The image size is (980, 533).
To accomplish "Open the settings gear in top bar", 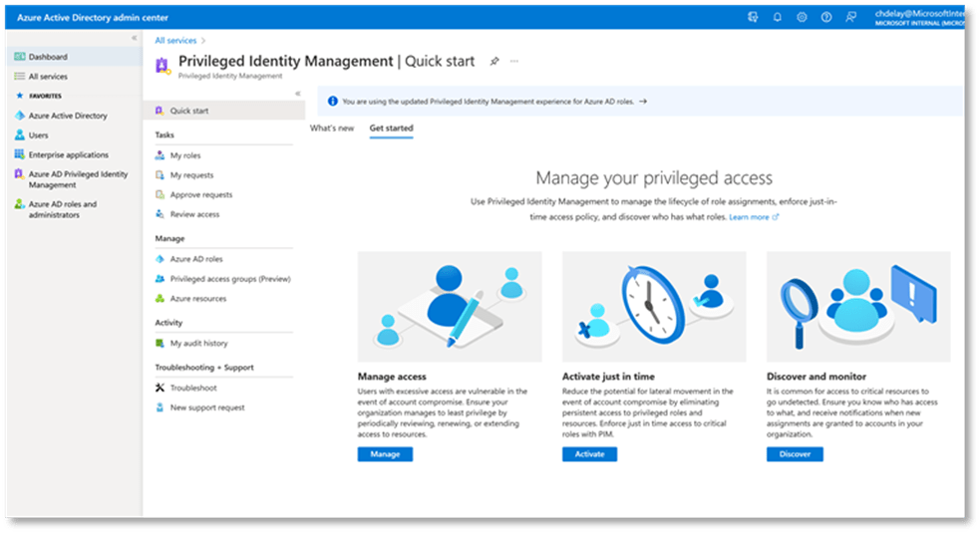I will pyautogui.click(x=802, y=17).
